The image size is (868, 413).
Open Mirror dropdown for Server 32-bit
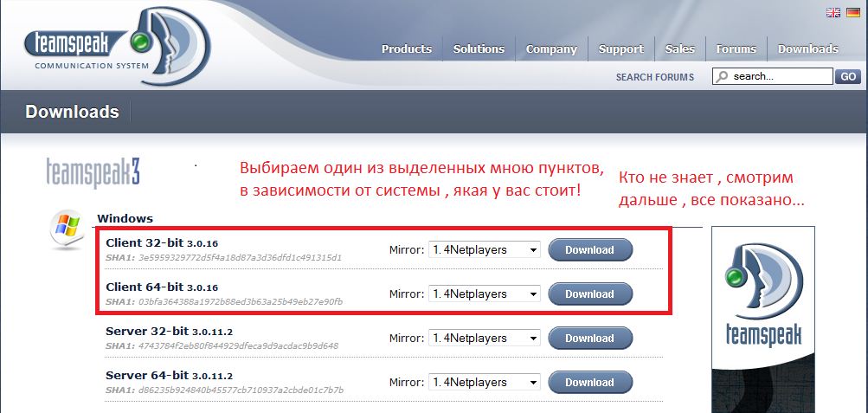point(485,338)
